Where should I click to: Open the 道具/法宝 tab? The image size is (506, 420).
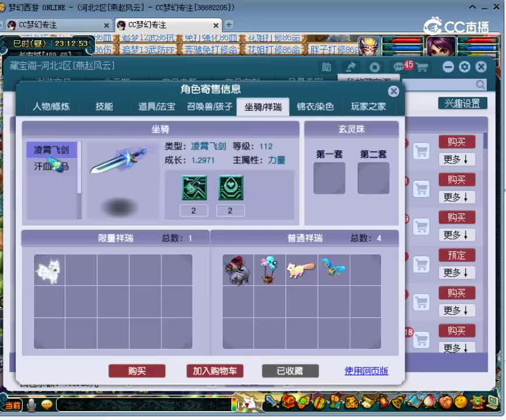(156, 107)
